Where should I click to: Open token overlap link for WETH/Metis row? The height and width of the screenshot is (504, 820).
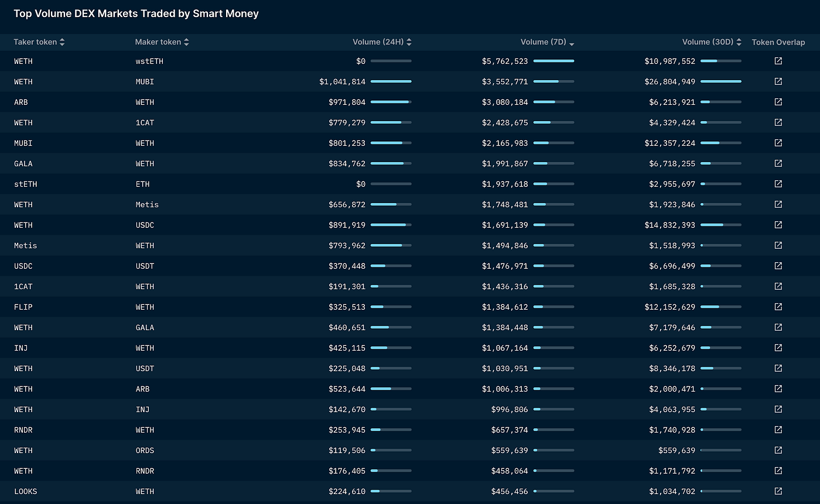pos(778,204)
